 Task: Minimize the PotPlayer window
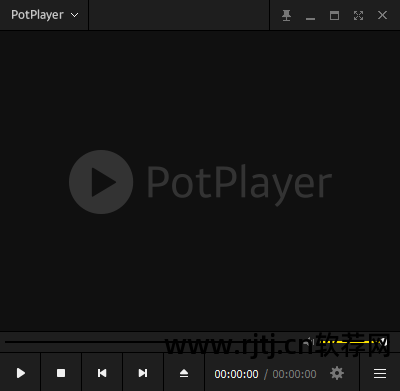310,19
